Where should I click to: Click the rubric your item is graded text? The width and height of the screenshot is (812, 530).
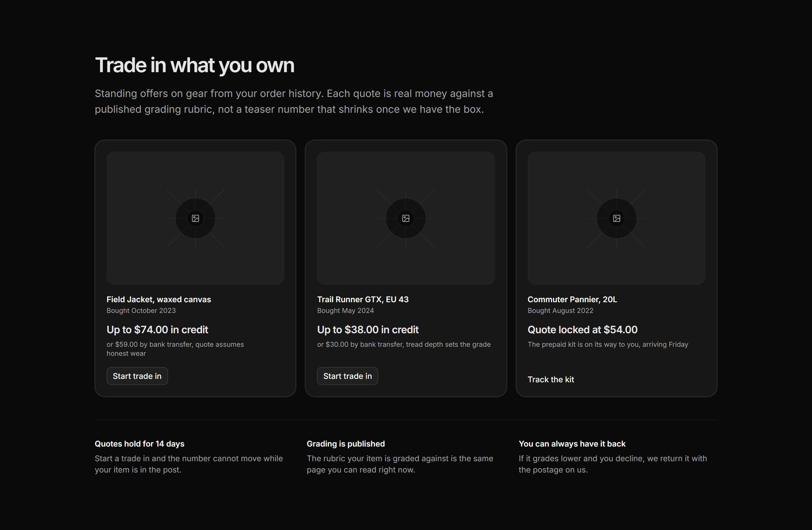tap(400, 464)
